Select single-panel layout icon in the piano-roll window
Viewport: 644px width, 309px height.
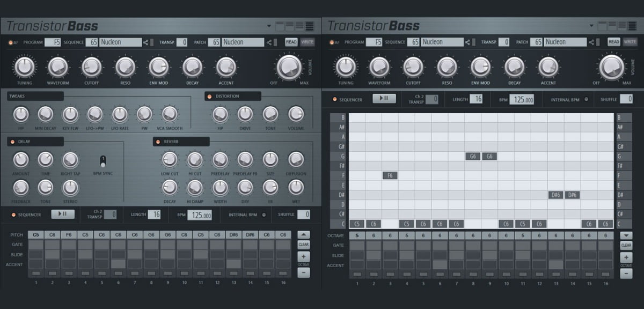pos(602,26)
